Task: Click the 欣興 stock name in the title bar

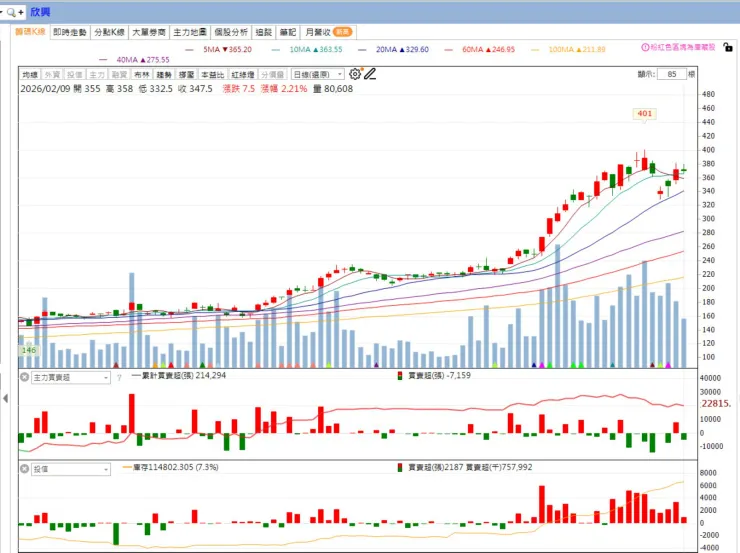Action: pos(40,12)
